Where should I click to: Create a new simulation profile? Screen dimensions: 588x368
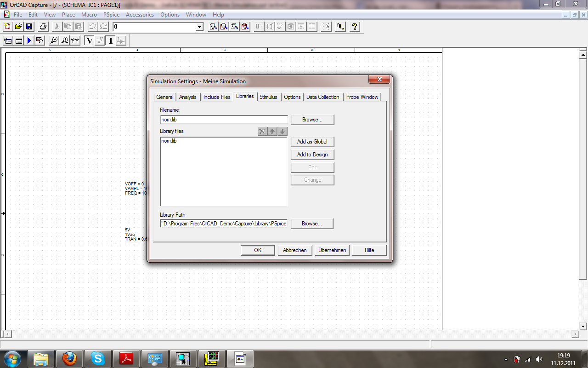(8, 40)
